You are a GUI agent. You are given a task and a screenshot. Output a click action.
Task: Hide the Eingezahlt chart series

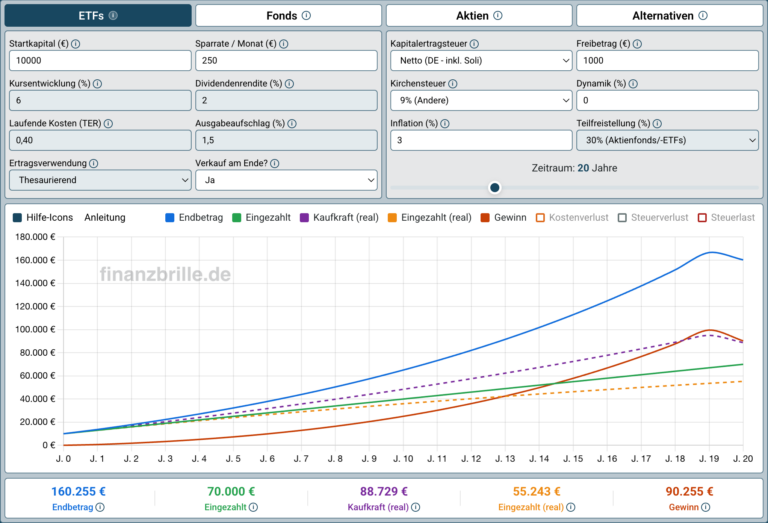coord(261,218)
